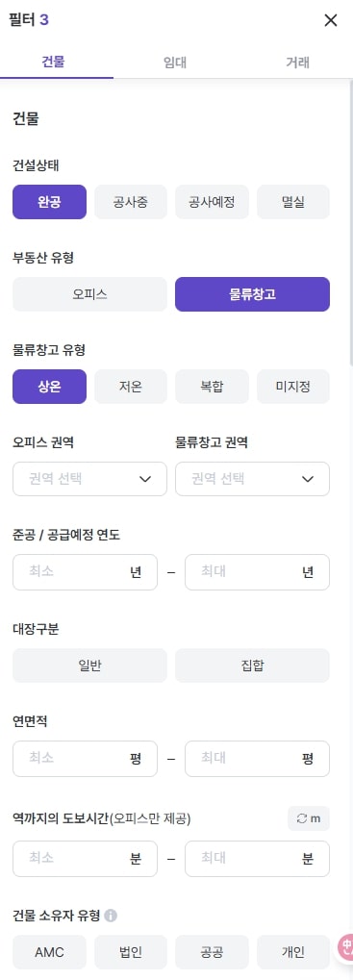Choose the 저온 warehouse type
The image size is (353, 980).
point(131,387)
